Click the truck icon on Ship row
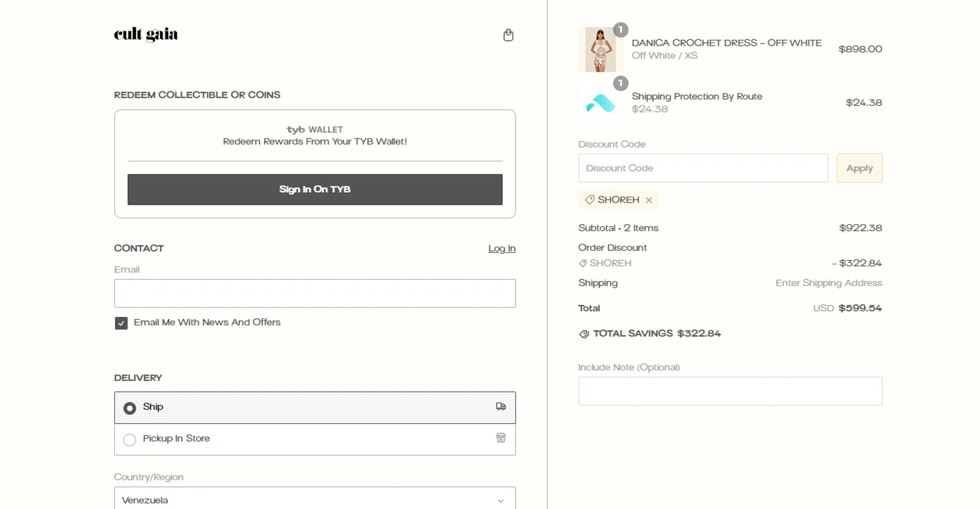 click(x=501, y=406)
